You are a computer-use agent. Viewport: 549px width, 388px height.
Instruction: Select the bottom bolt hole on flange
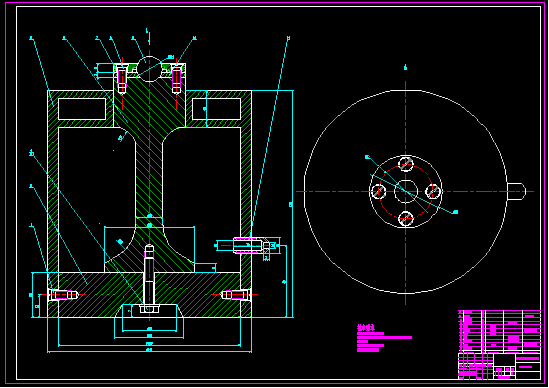[406, 219]
